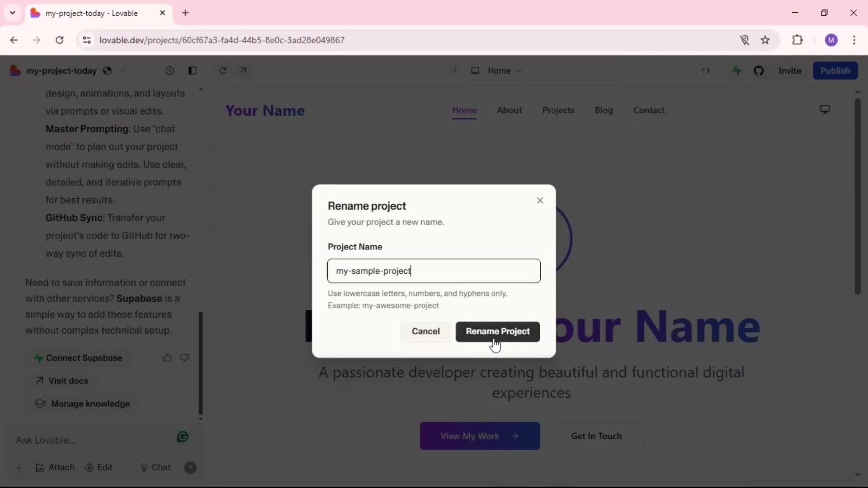Confirm with Rename Project button

tap(498, 332)
